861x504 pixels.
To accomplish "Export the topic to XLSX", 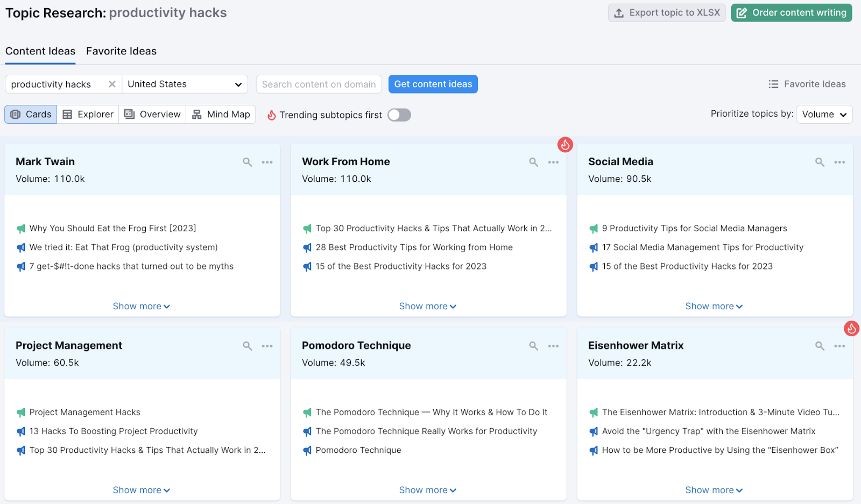I will [667, 12].
